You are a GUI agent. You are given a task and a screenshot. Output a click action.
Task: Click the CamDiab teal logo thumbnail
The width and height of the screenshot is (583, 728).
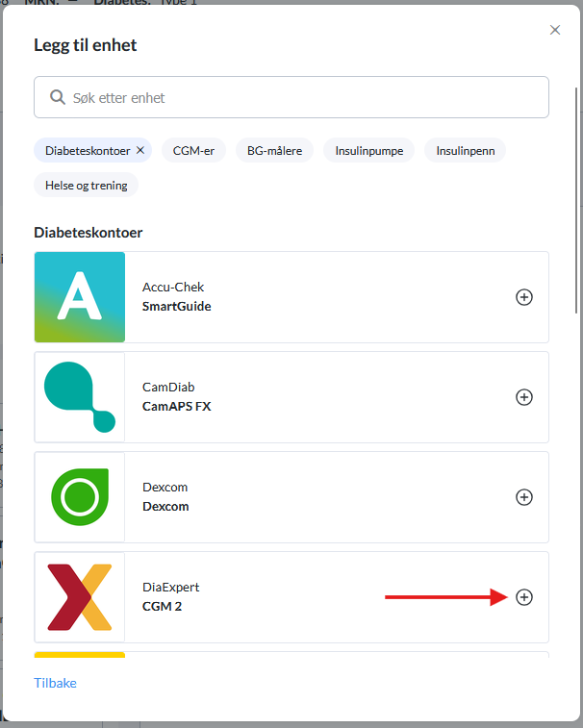point(80,397)
